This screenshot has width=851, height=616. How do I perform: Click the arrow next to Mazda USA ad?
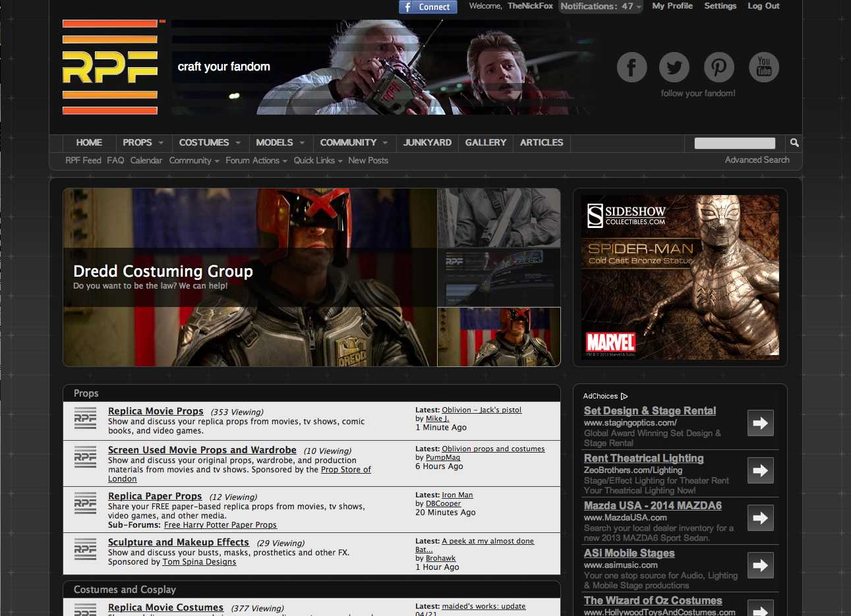761,518
